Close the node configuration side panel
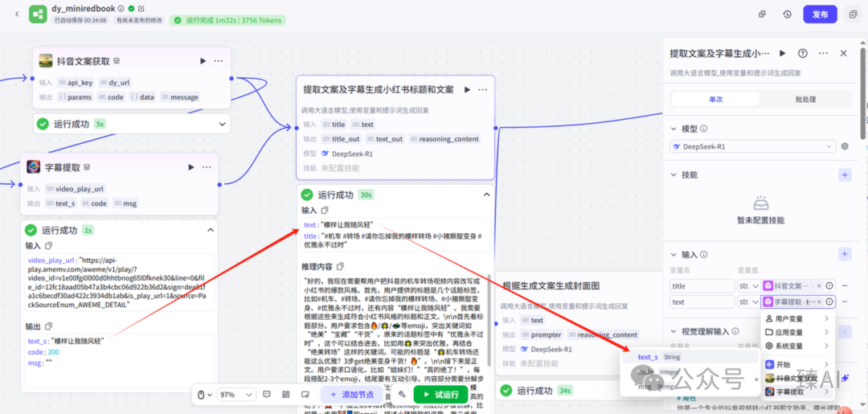Viewport: 868px width, 414px height. coord(844,53)
